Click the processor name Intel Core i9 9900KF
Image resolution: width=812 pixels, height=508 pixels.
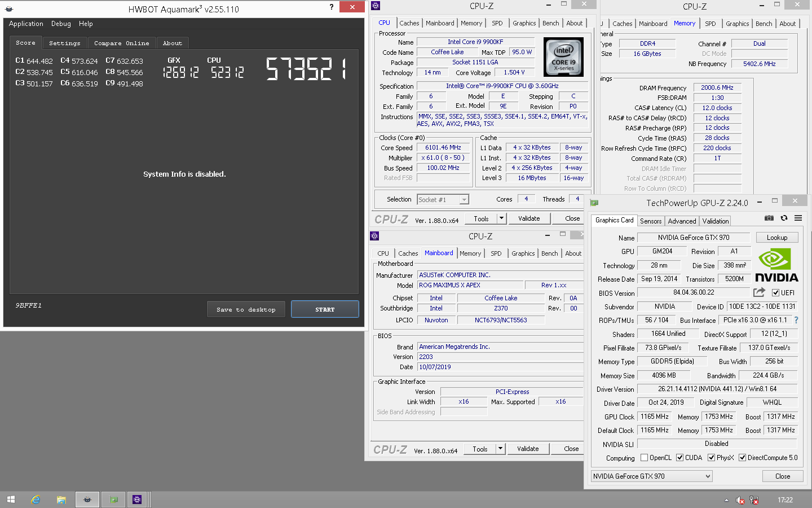click(x=475, y=42)
